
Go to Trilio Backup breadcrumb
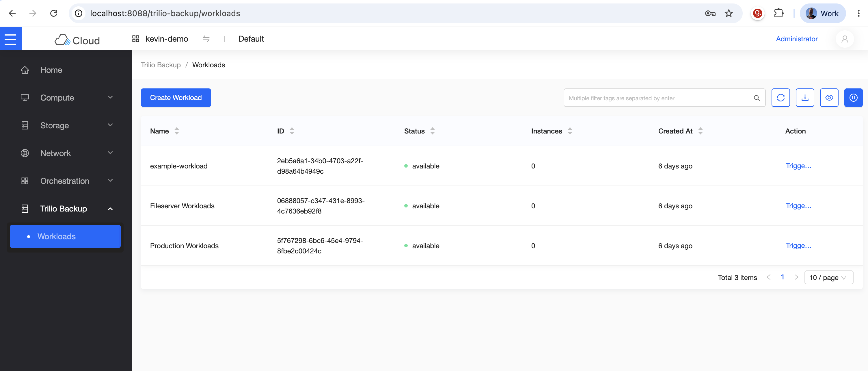click(160, 65)
